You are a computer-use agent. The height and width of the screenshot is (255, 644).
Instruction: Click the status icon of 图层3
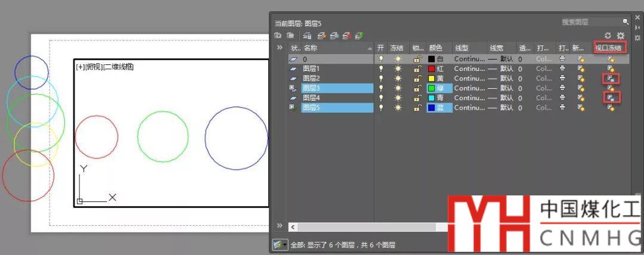(294, 88)
